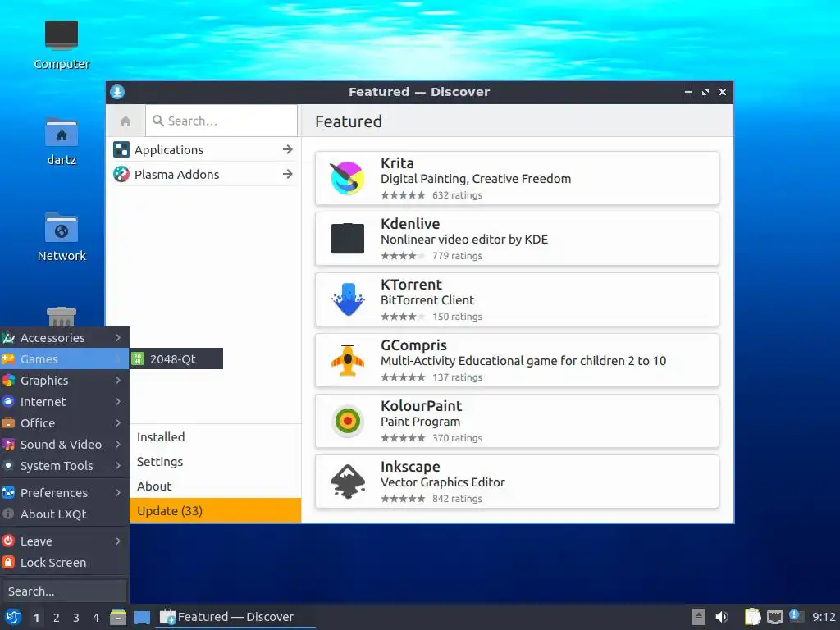Click the network monitor tray icon
840x630 pixels.
pyautogui.click(x=774, y=617)
